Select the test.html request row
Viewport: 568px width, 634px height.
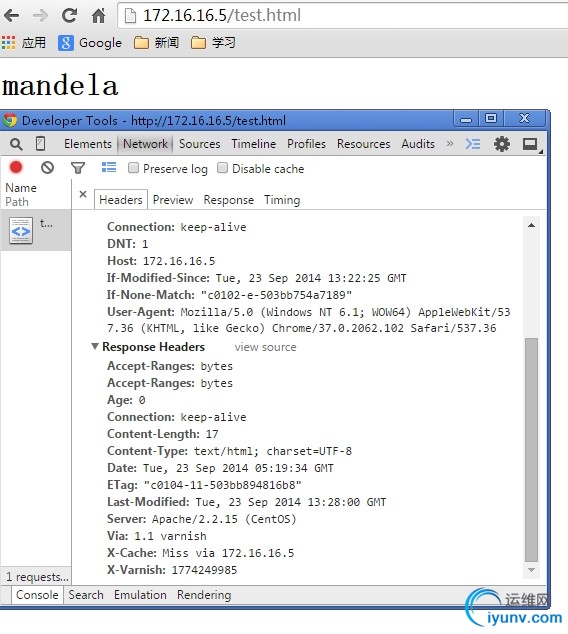tap(36, 230)
